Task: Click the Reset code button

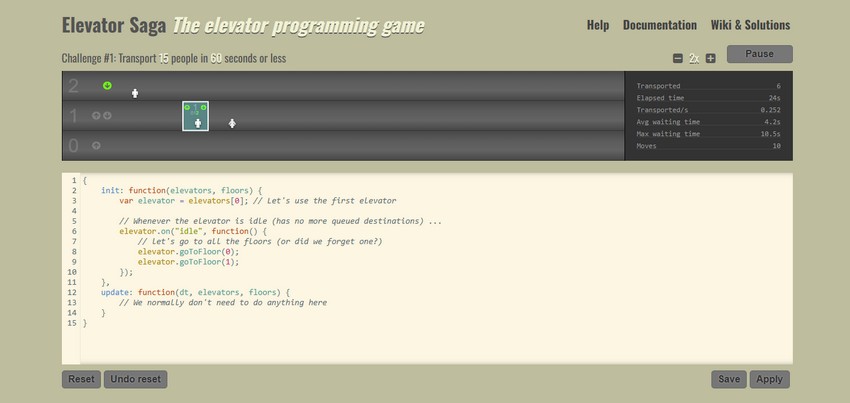Action: (x=81, y=379)
